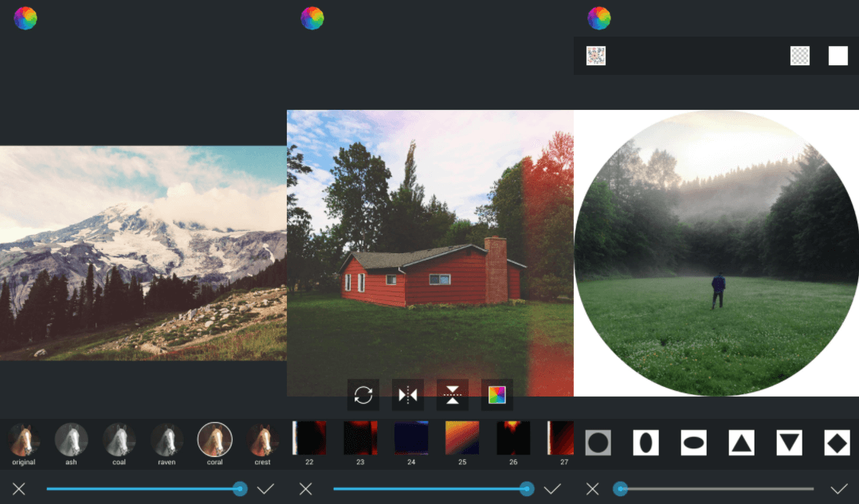Screen dimensions: 859x504
Task: Select light leak overlay number 25
Action: pyautogui.click(x=462, y=439)
